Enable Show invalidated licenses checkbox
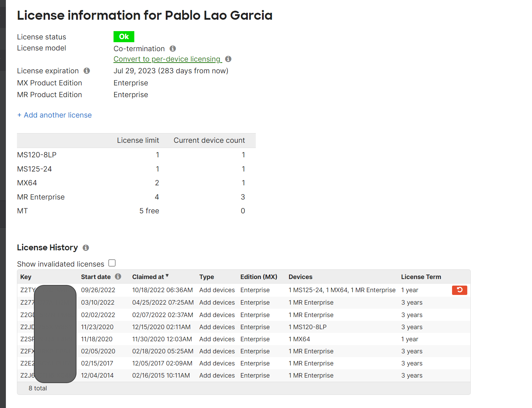Viewport: 532px width, 408px height. click(112, 263)
